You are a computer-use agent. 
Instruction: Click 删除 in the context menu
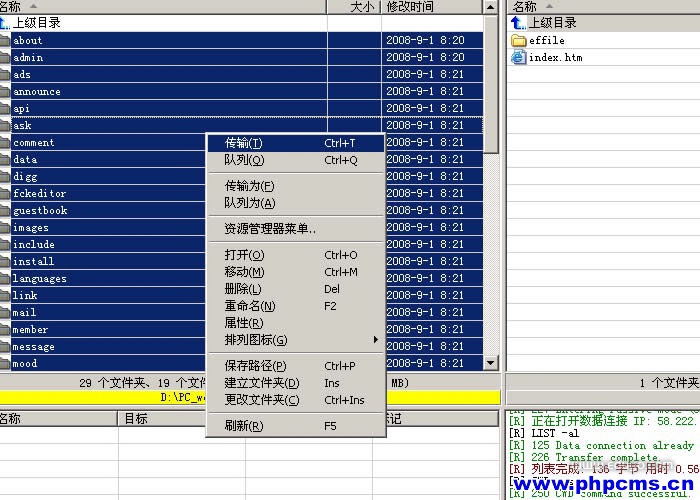click(x=243, y=289)
